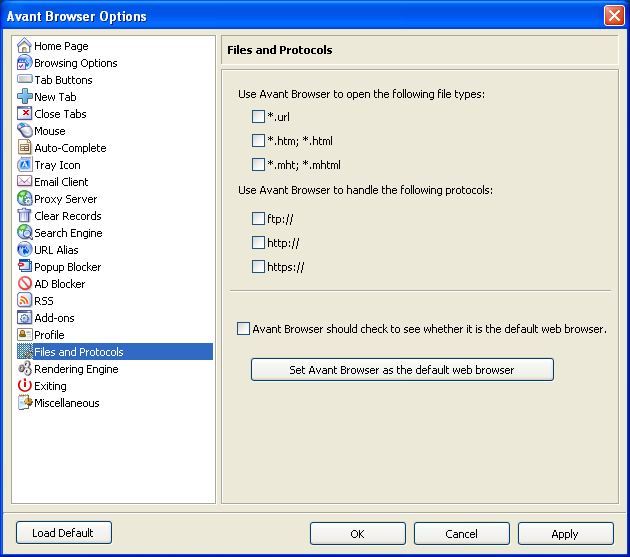Enable the default web browser check option
The width and height of the screenshot is (630, 557).
point(243,329)
